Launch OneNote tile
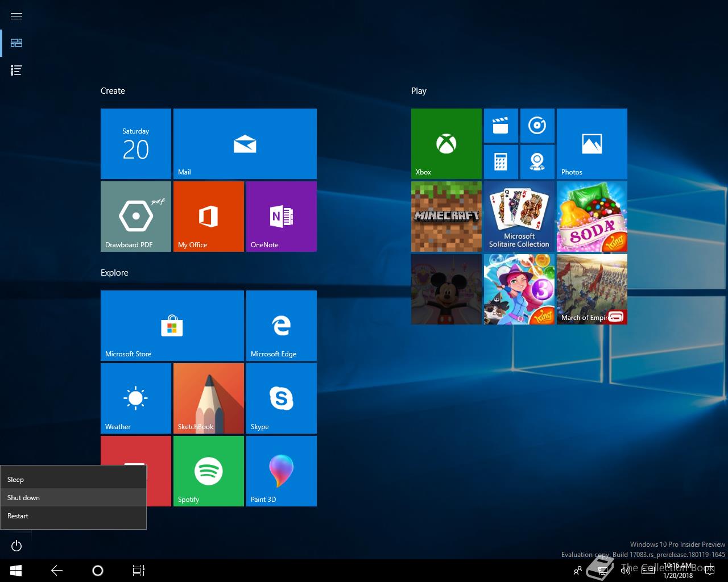This screenshot has height=582, width=728. click(x=282, y=217)
